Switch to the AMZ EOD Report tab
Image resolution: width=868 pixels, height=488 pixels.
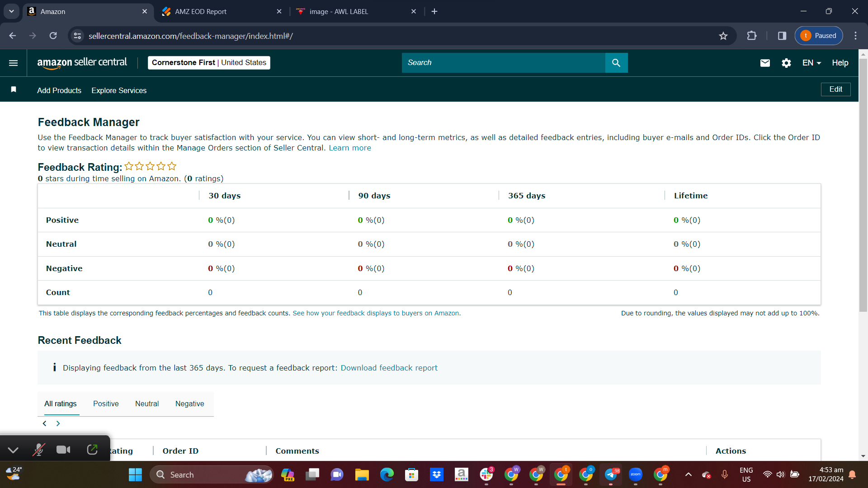[222, 11]
